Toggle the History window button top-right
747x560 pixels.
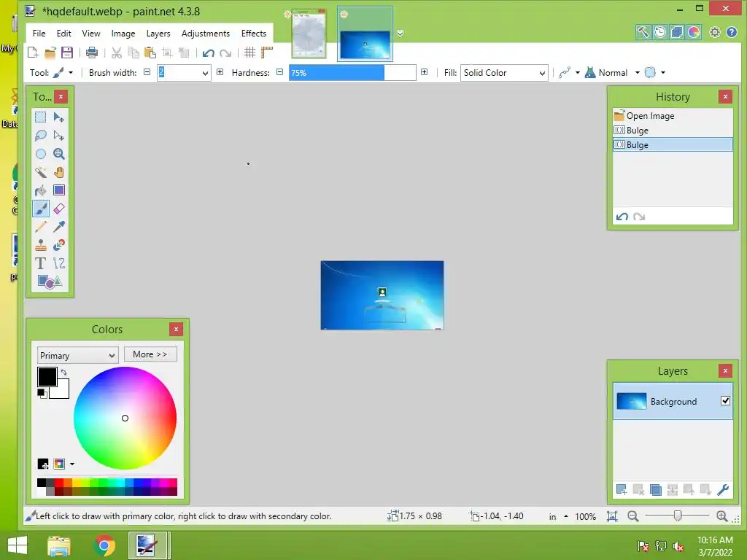click(659, 32)
